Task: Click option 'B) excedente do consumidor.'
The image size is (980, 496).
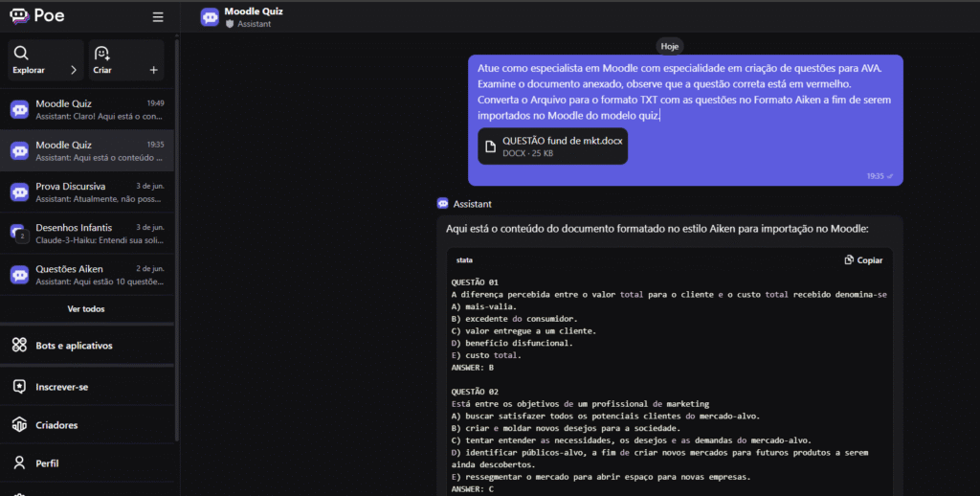Action: 514,318
